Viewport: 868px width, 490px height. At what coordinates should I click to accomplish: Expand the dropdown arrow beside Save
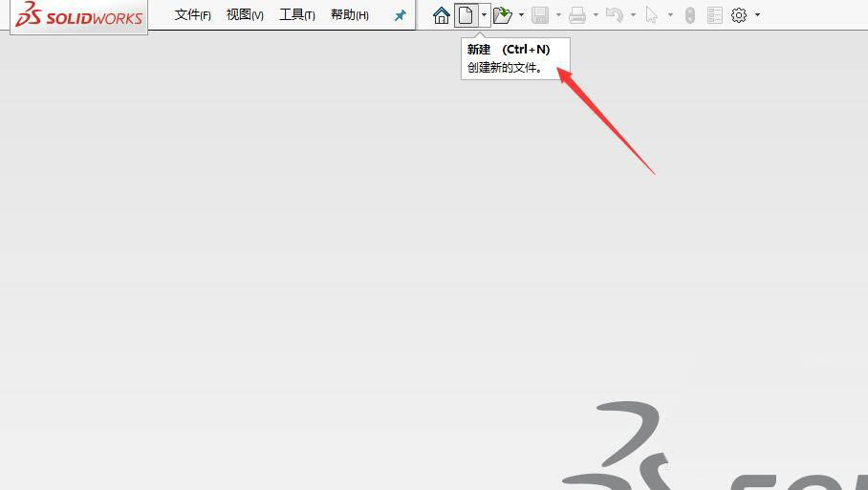pos(558,15)
